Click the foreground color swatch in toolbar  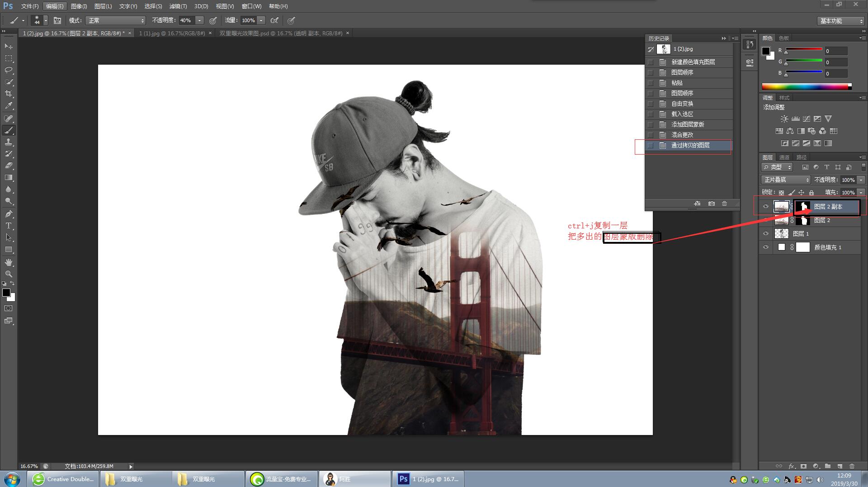point(6,293)
